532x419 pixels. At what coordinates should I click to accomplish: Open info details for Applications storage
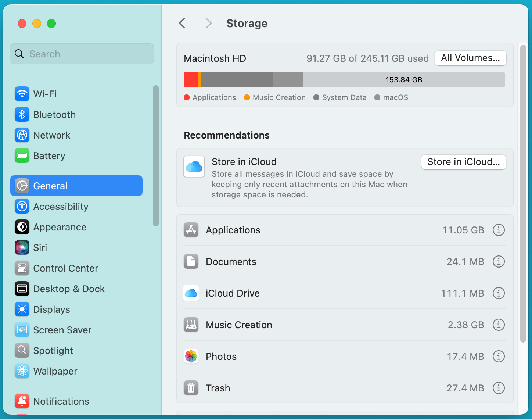pos(499,230)
